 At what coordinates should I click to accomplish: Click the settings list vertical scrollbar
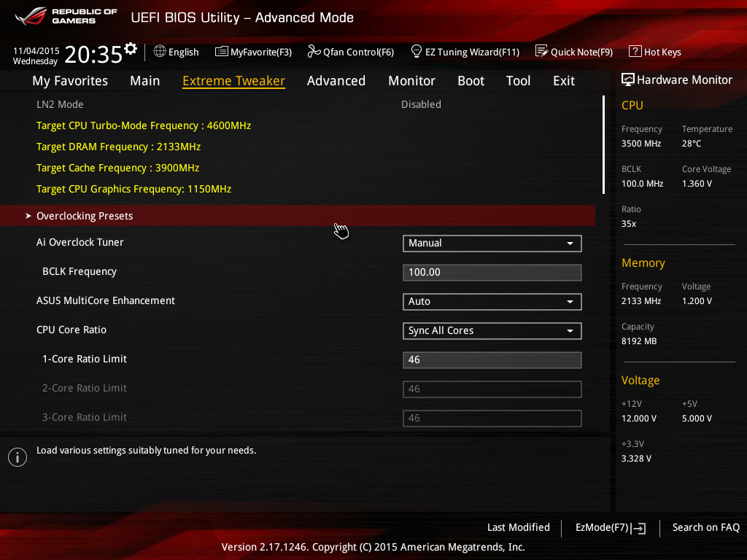click(x=603, y=145)
